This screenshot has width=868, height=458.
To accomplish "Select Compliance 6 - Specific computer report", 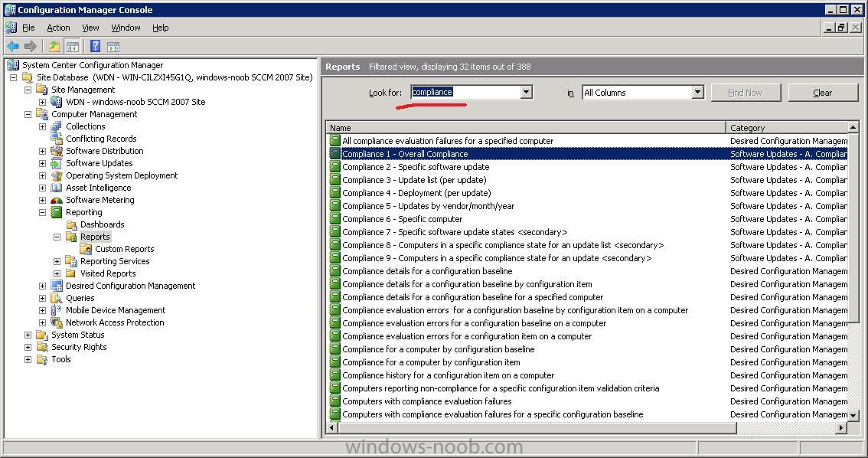I will (x=403, y=219).
